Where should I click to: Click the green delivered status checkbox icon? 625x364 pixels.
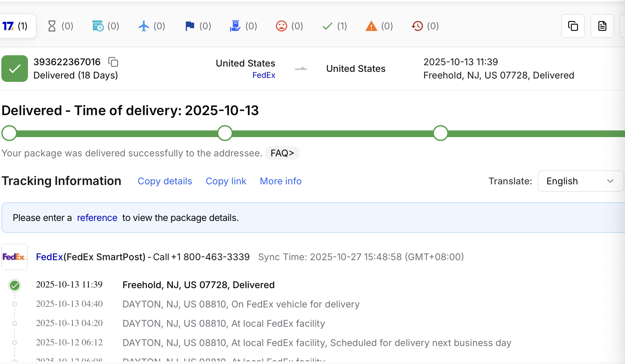point(15,69)
